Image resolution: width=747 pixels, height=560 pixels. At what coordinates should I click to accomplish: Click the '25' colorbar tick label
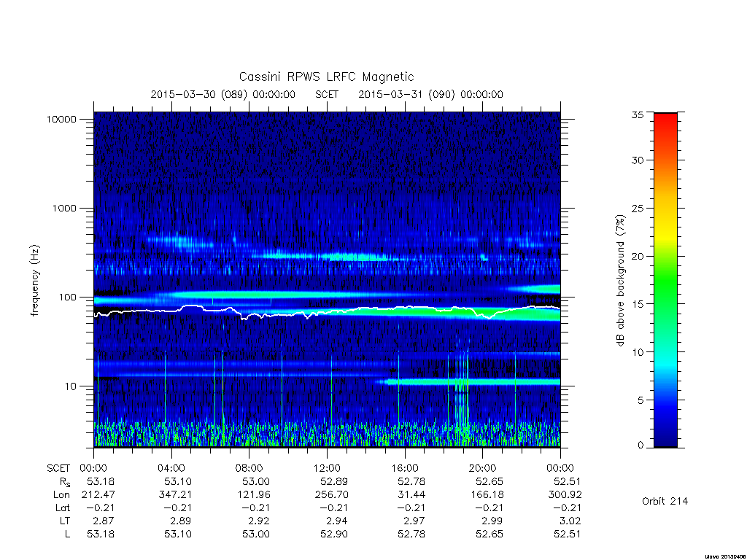pyautogui.click(x=638, y=208)
